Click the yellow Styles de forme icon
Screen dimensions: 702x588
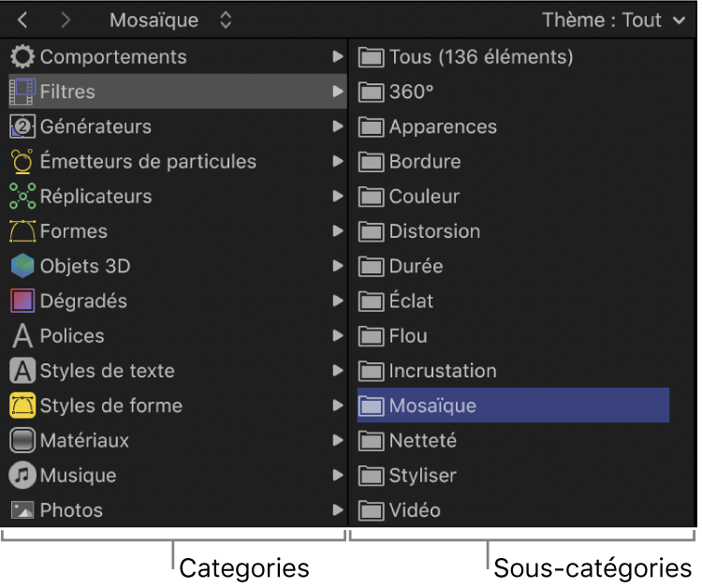(22, 405)
